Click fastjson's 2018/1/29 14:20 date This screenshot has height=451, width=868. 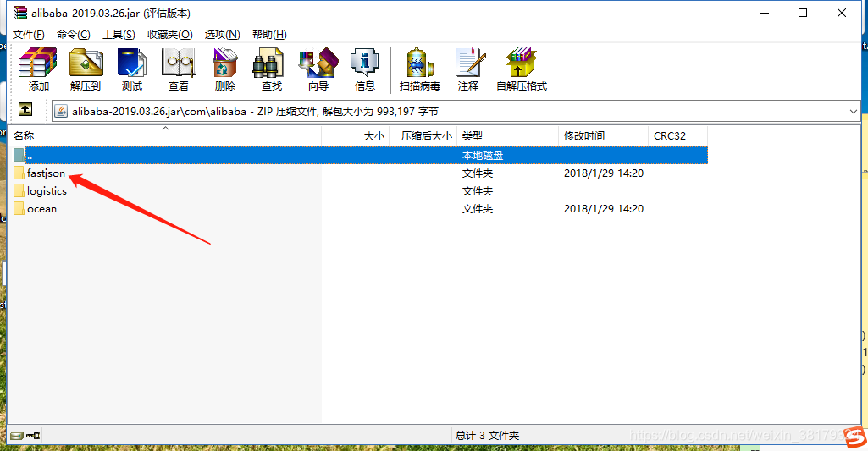pyautogui.click(x=604, y=173)
